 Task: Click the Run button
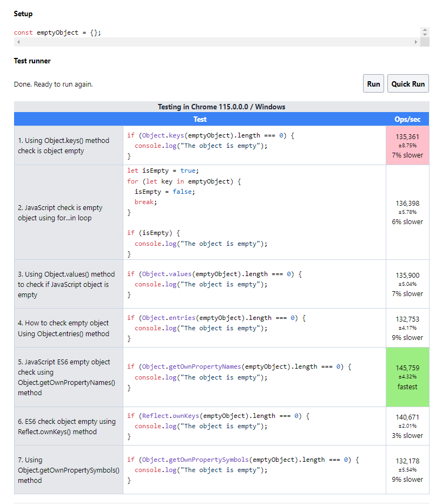click(373, 83)
